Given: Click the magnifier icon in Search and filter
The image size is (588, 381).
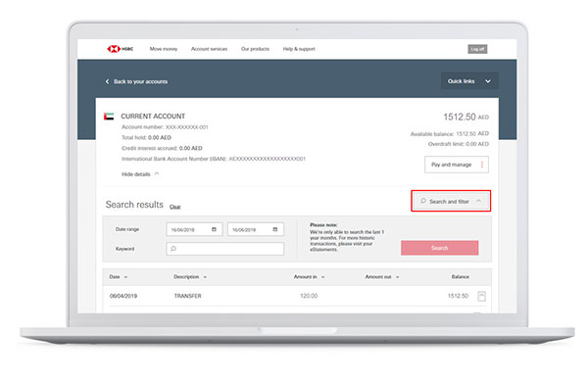Looking at the screenshot, I should [x=423, y=201].
